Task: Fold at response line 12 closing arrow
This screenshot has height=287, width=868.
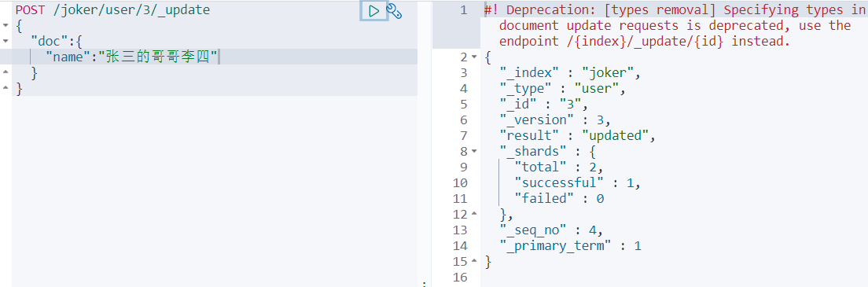Action: (474, 213)
